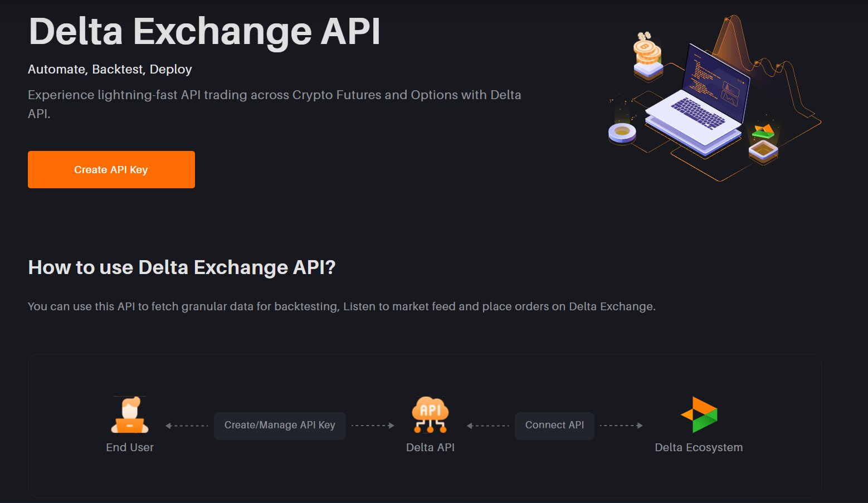This screenshot has width=868, height=503.
Task: Select the Connect API step box
Action: coord(554,426)
